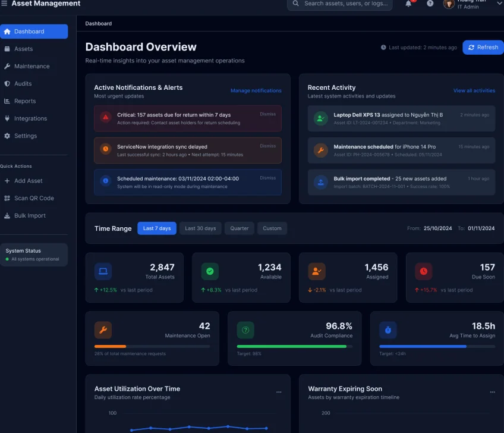Open Reports in the sidebar

(34, 101)
